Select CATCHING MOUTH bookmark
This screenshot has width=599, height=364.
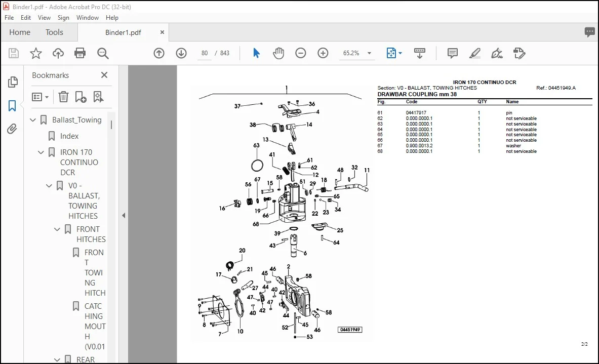(95, 326)
